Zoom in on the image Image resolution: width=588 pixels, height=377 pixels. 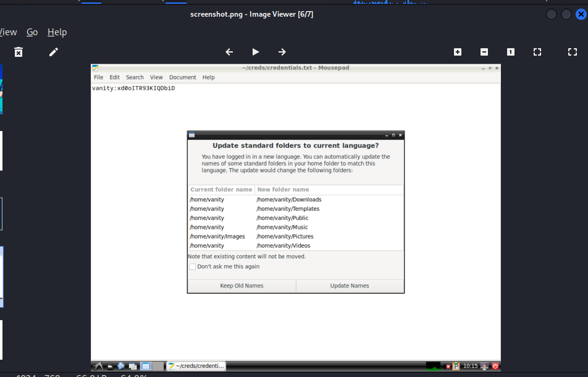coord(458,52)
